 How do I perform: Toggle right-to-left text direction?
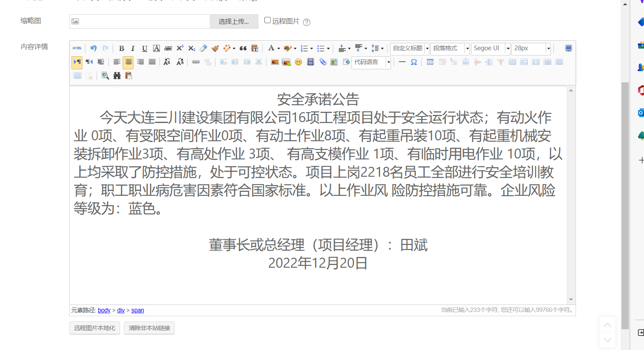click(89, 62)
